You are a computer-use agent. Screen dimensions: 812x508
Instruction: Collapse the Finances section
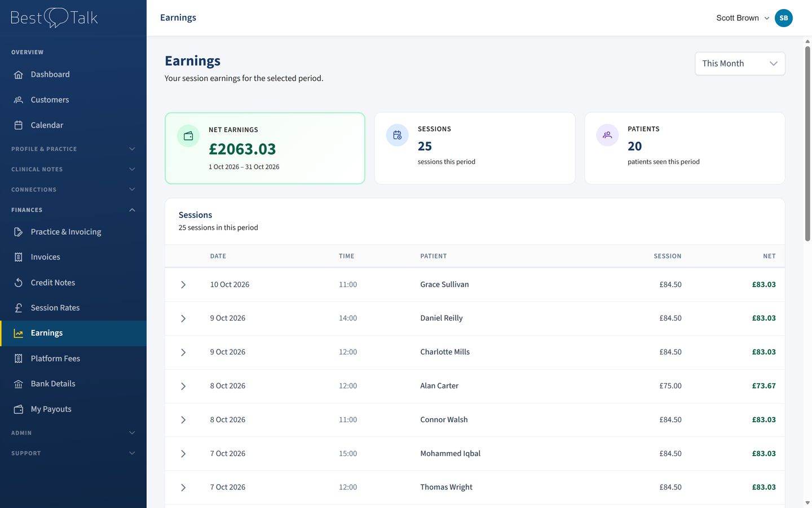pos(73,210)
